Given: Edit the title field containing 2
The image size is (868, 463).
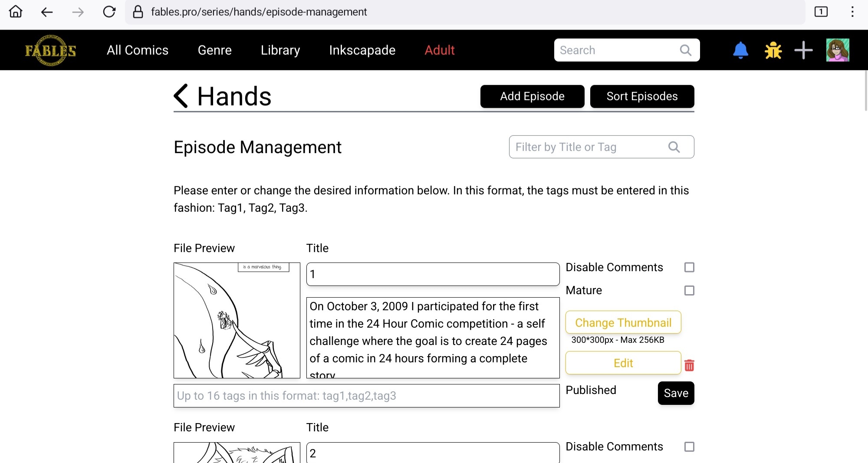Looking at the screenshot, I should pyautogui.click(x=433, y=453).
